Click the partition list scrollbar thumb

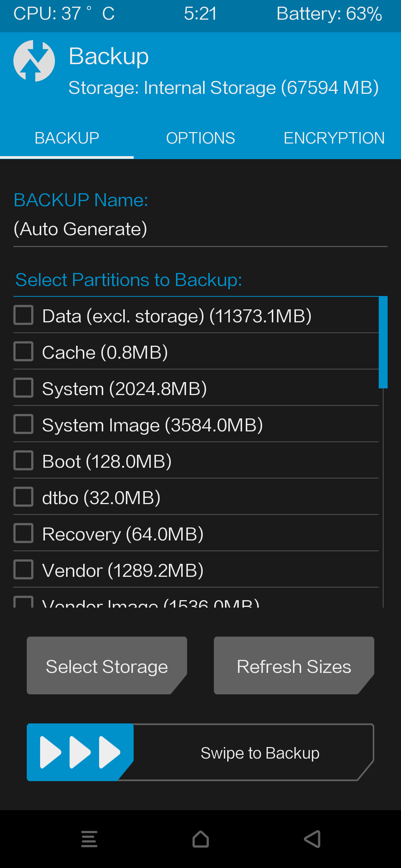[383, 342]
